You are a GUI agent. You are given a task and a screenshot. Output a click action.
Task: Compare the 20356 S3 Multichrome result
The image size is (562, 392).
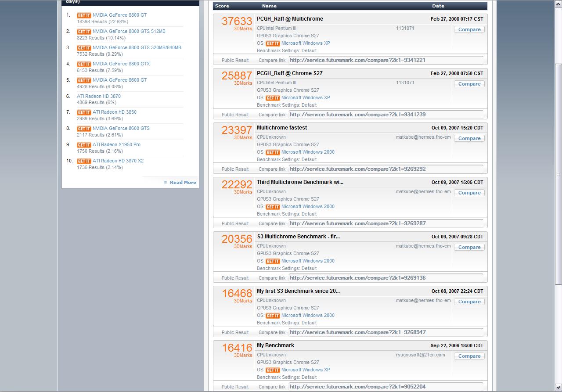(469, 247)
